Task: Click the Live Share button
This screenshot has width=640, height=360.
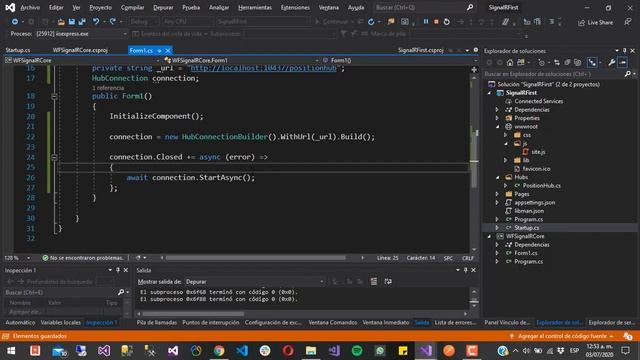Action: point(596,22)
